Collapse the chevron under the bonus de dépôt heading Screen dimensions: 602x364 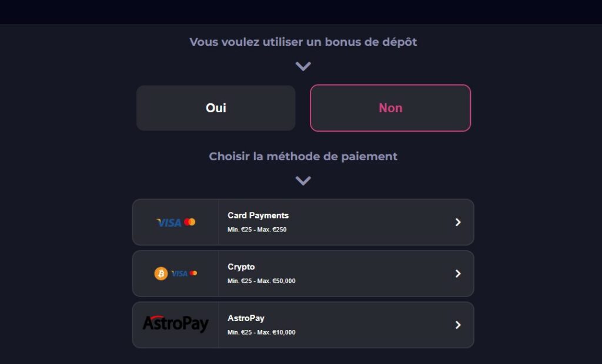point(303,66)
